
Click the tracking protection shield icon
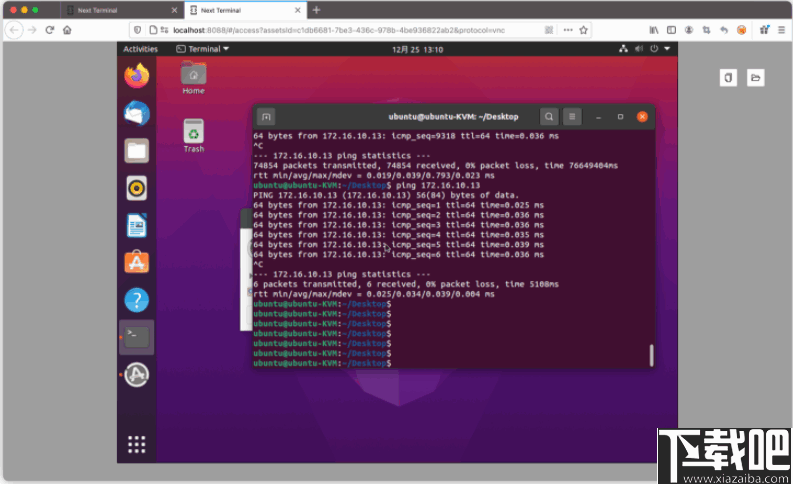pyautogui.click(x=137, y=30)
